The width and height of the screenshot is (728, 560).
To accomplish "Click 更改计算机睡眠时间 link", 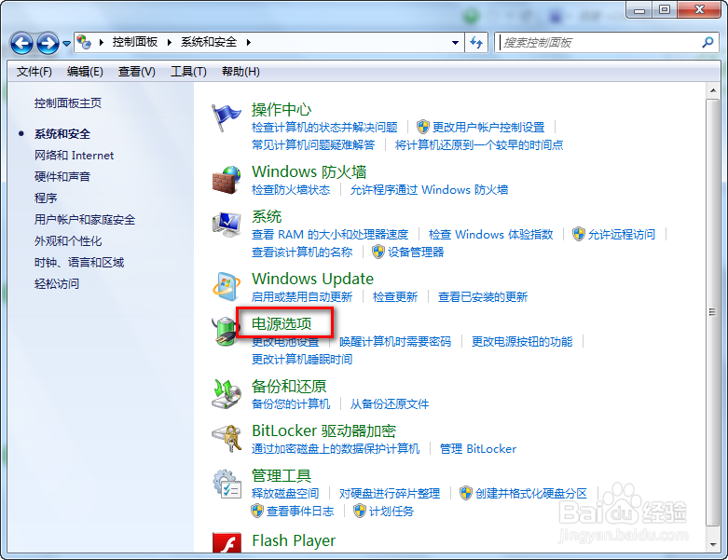I will coord(302,359).
